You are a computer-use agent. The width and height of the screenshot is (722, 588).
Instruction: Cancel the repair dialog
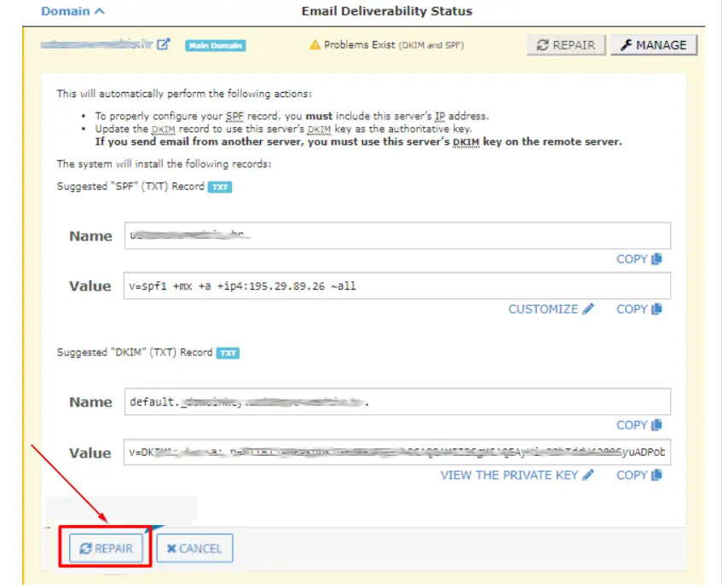(194, 549)
